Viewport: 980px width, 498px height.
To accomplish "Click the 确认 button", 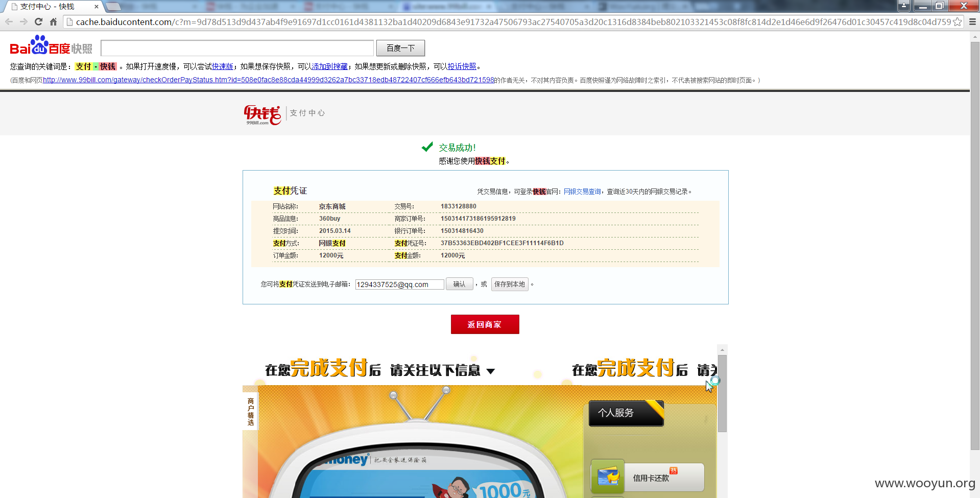I will tap(459, 284).
